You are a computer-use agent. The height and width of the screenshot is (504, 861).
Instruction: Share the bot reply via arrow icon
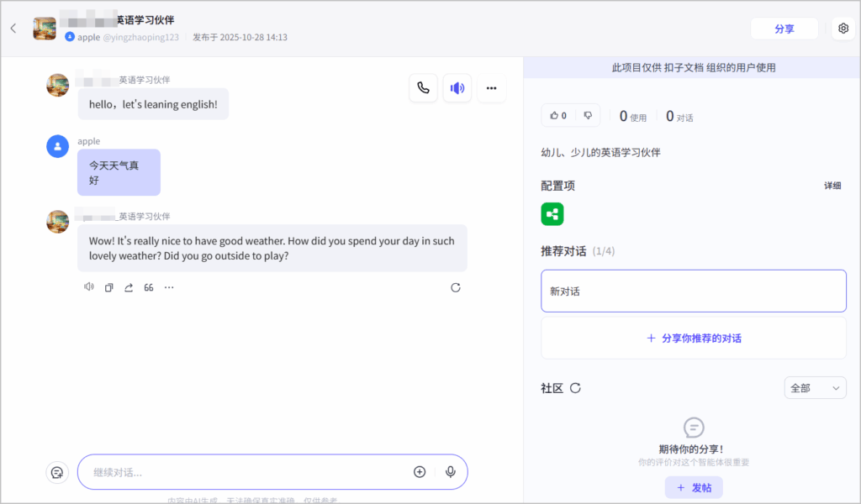tap(129, 287)
